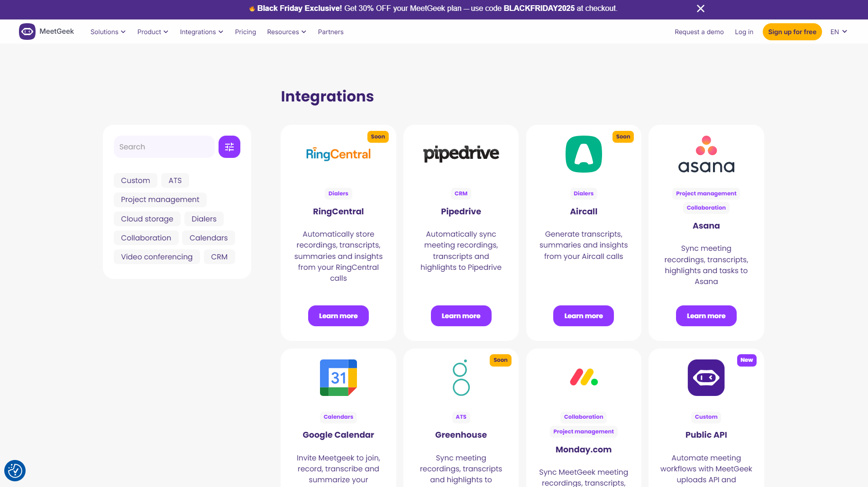Toggle the Project management filter tag
Image resolution: width=868 pixels, height=487 pixels.
click(x=160, y=200)
